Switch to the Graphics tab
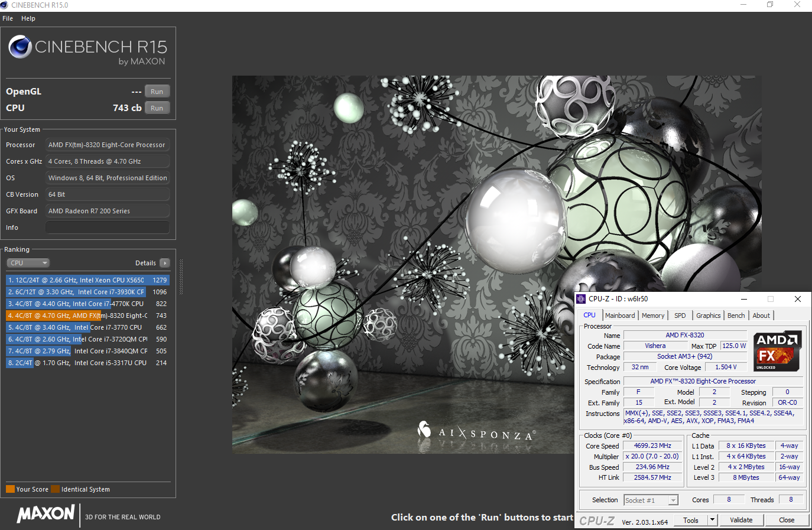 [x=708, y=316]
